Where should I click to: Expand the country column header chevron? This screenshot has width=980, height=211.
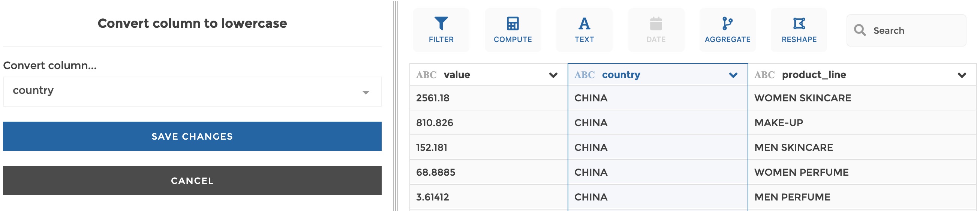tap(733, 75)
